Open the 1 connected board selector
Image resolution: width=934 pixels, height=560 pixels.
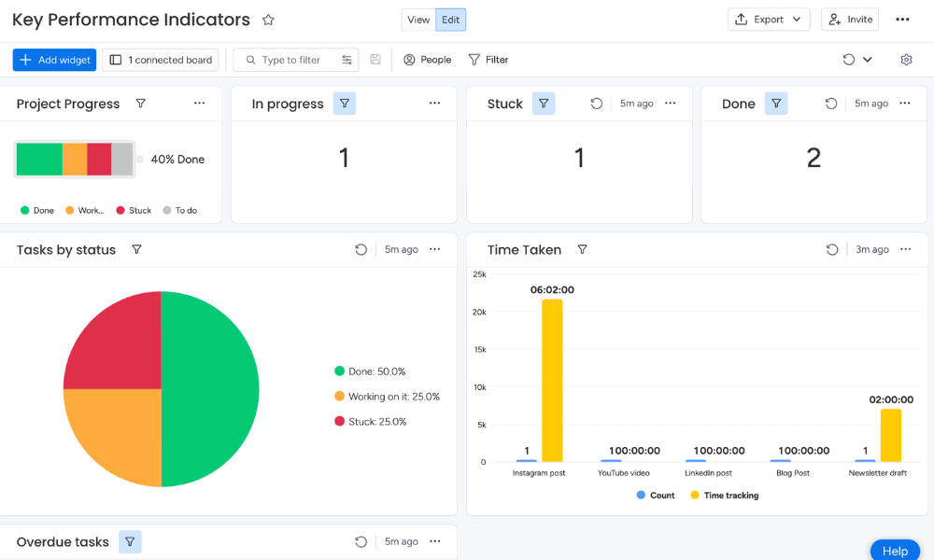(x=161, y=60)
